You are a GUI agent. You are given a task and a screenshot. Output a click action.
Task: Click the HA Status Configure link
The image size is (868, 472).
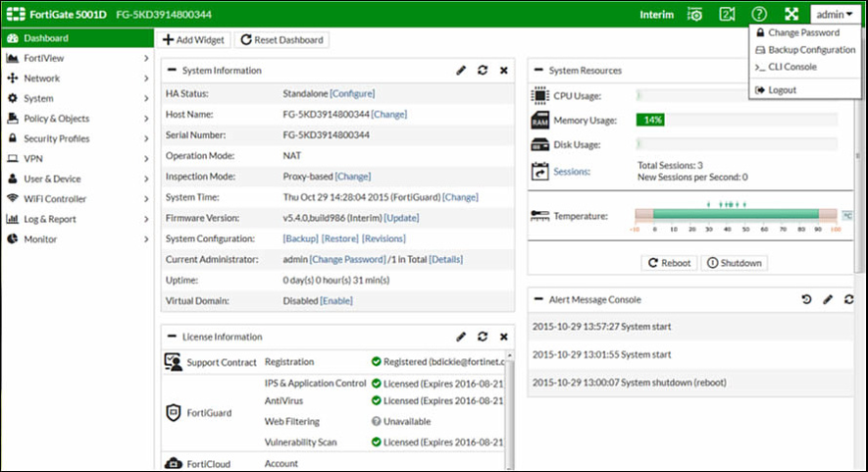coord(352,93)
